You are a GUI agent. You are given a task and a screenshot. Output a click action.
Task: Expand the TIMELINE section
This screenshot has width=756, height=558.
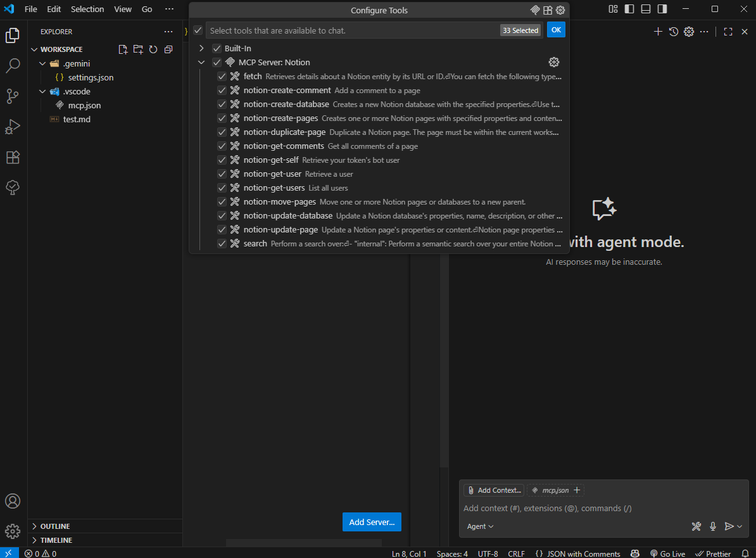coord(34,540)
